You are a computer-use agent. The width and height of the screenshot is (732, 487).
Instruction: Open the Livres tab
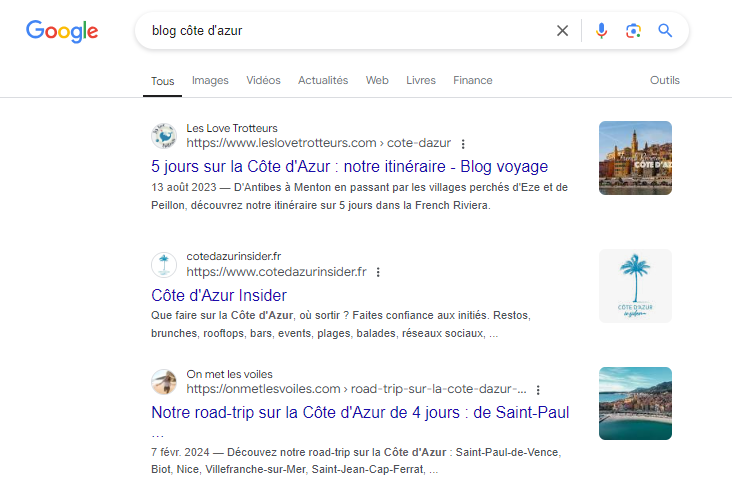point(421,80)
